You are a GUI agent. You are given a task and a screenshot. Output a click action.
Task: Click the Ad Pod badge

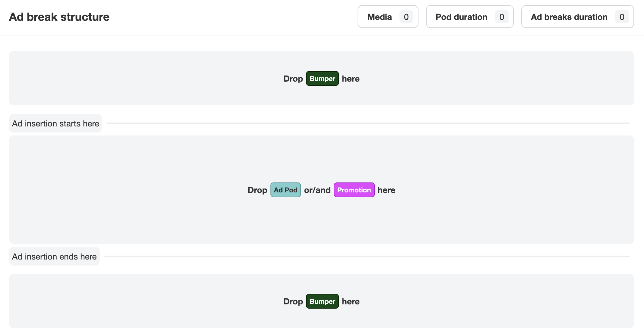pyautogui.click(x=286, y=190)
